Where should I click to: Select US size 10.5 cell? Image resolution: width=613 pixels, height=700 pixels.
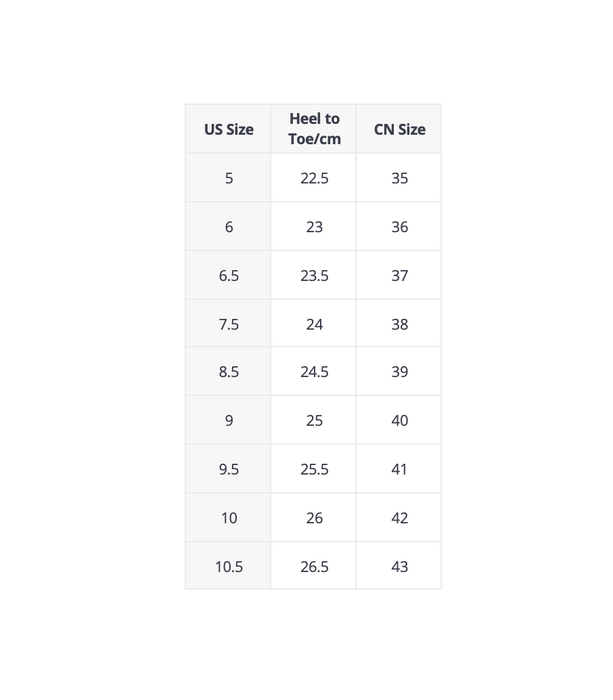click(228, 566)
